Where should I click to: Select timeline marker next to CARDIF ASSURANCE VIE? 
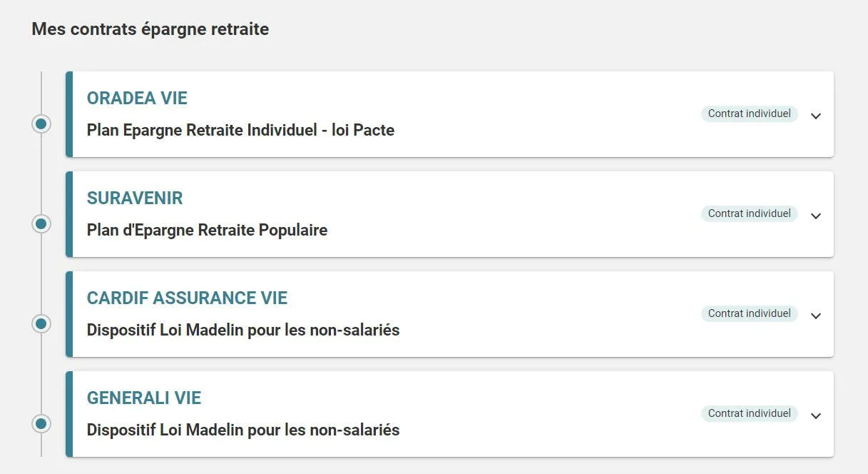pyautogui.click(x=41, y=324)
